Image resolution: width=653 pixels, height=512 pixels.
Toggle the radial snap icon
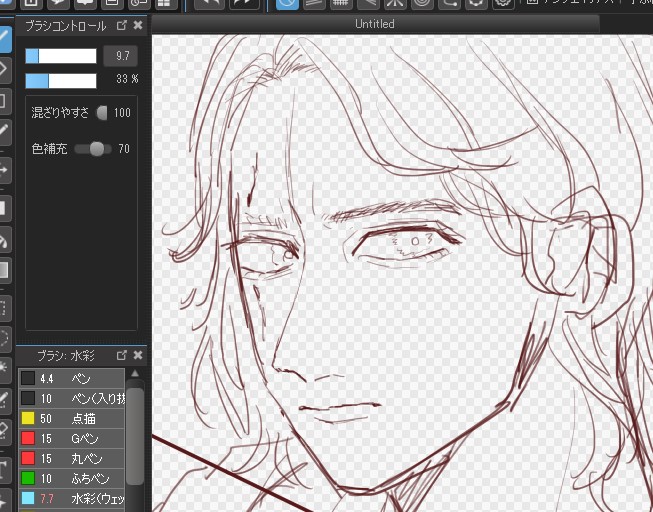(395, 3)
